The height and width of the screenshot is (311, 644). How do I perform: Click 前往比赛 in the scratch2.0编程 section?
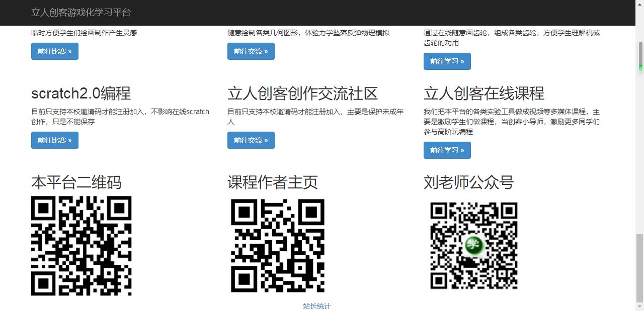tap(55, 140)
